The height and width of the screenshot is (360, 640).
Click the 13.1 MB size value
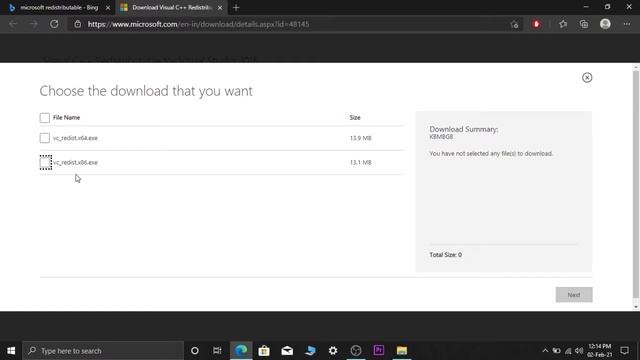point(360,162)
